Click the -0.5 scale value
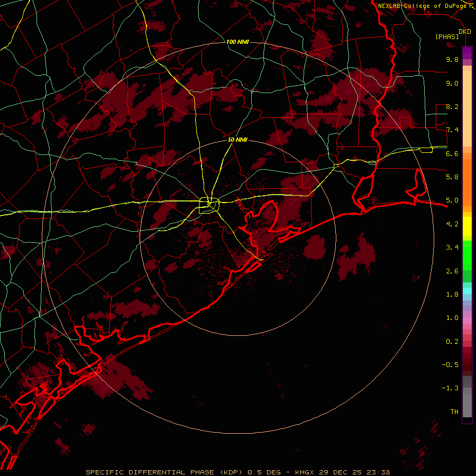This screenshot has width=476, height=476. click(450, 365)
